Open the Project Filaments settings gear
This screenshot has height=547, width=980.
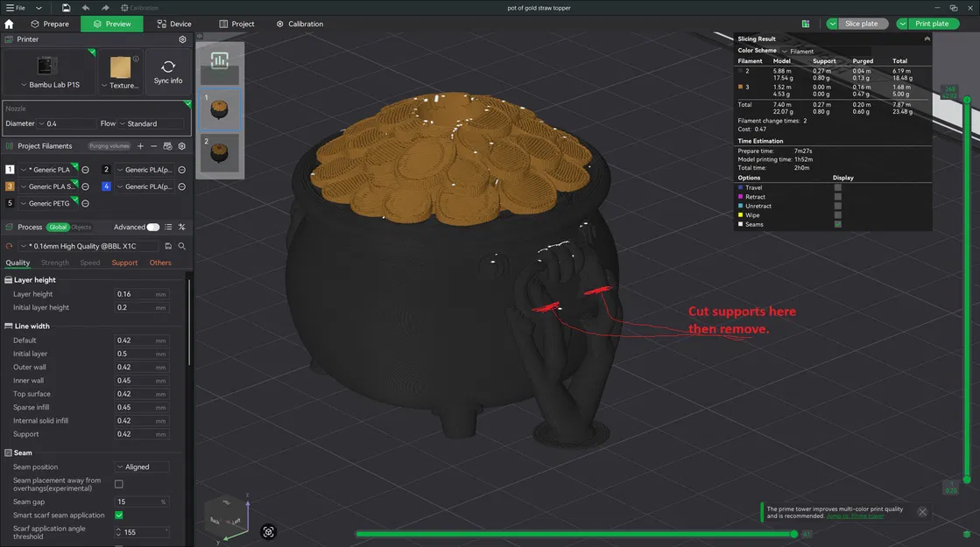pyautogui.click(x=182, y=146)
